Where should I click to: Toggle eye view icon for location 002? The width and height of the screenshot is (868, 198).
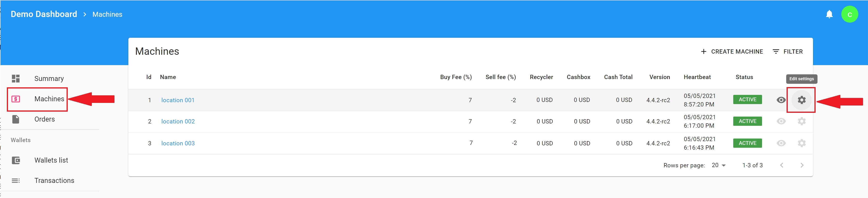click(781, 121)
